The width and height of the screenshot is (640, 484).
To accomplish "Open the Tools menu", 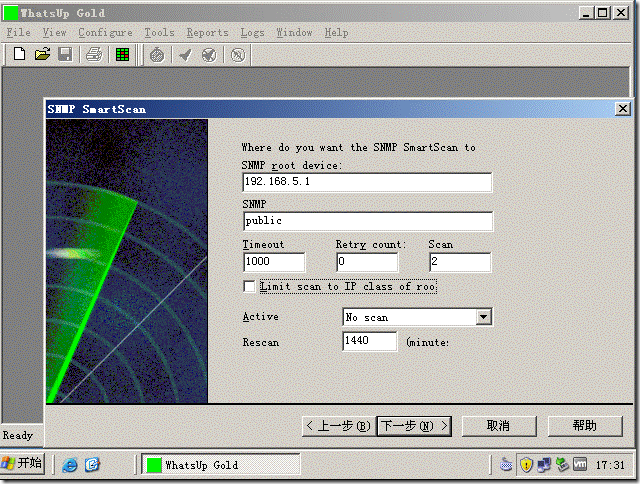I will coord(159,33).
